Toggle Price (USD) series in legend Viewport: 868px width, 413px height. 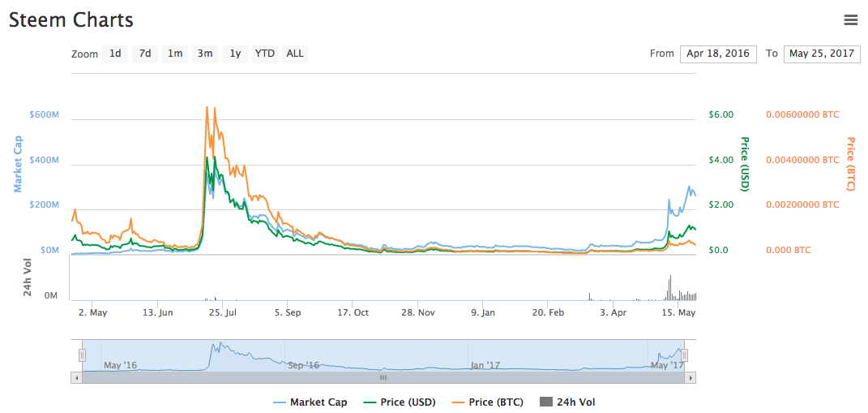[399, 402]
